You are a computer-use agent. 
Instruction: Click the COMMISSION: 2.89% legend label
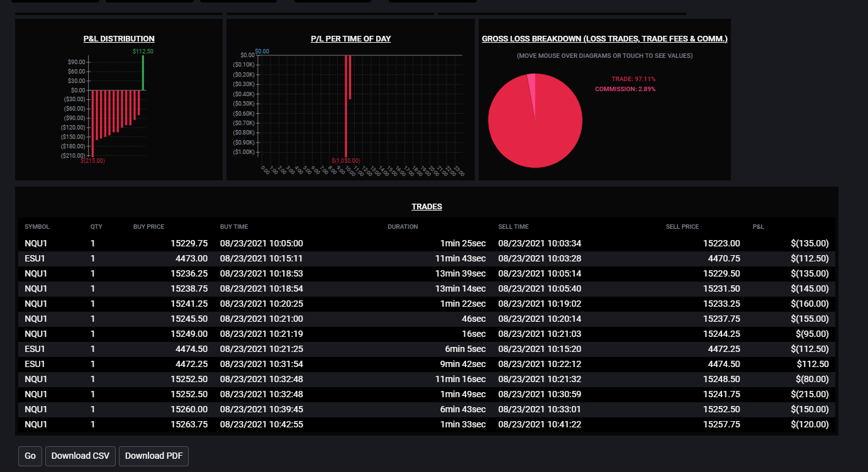pyautogui.click(x=625, y=89)
